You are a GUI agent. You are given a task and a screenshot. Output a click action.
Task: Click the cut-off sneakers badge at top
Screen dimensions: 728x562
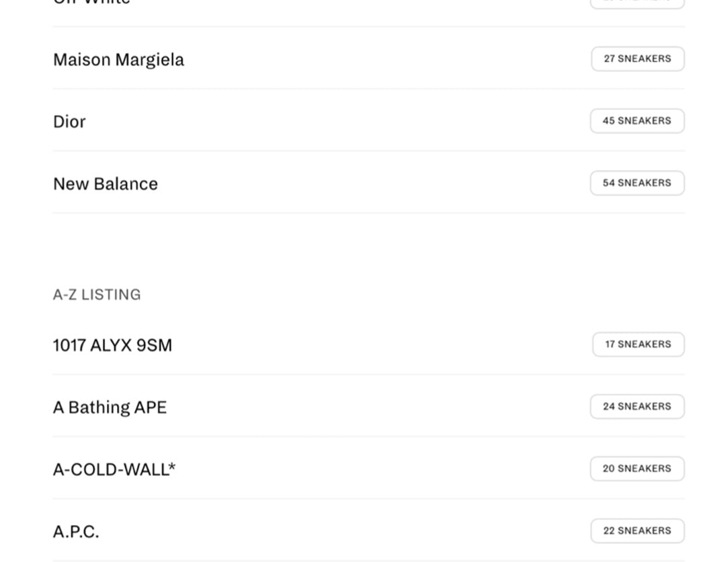click(x=637, y=3)
